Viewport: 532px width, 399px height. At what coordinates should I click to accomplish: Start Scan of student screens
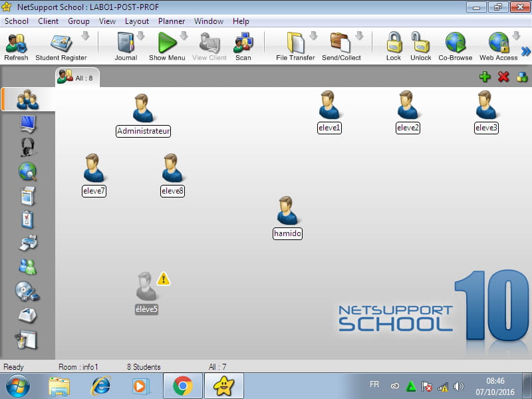pos(243,47)
